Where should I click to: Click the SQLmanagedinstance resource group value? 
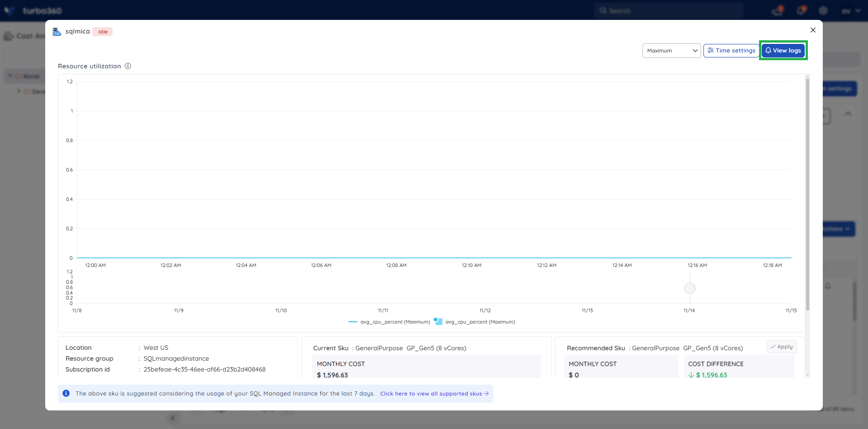176,358
